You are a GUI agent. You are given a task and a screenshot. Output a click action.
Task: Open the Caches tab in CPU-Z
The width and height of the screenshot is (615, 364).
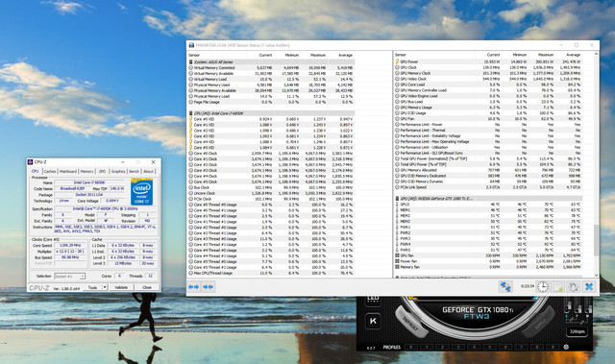50,171
